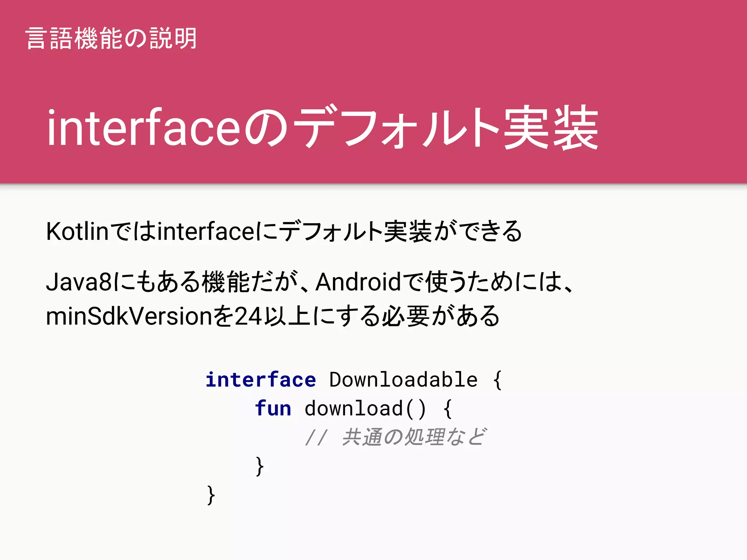Click the line starting with minSdkVersionを24以上
The width and height of the screenshot is (747, 560).
click(273, 316)
